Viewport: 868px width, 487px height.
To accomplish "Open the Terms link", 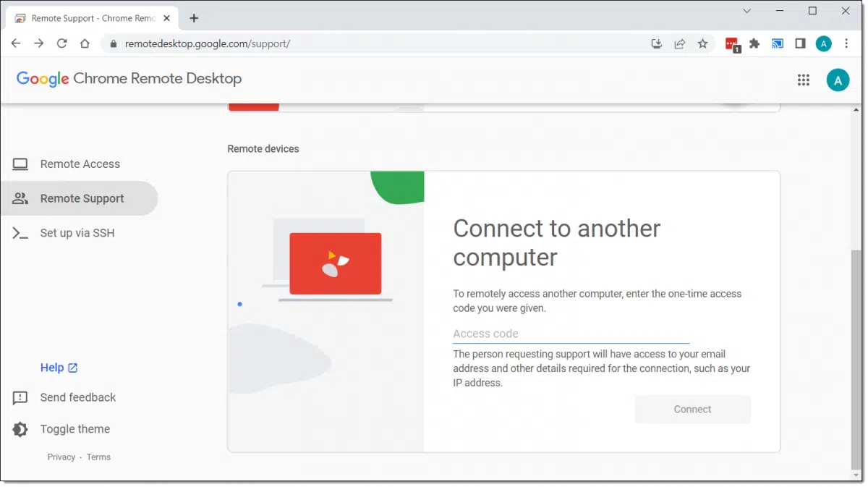I will pos(98,457).
